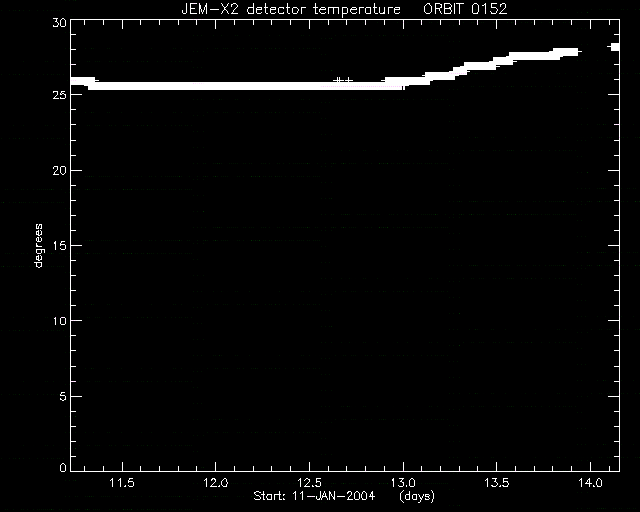640x512 pixels.
Task: Click the x-axis tick label 14.0
Action: click(590, 483)
